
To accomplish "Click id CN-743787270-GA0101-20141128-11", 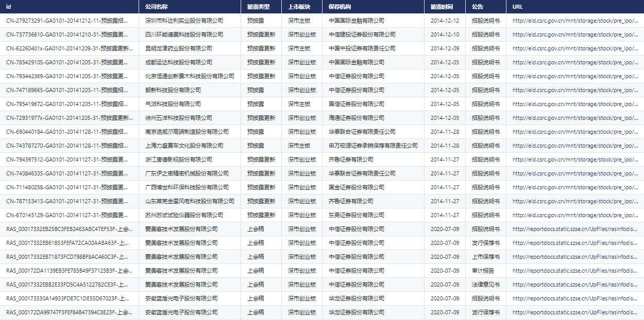I will (x=67, y=146).
